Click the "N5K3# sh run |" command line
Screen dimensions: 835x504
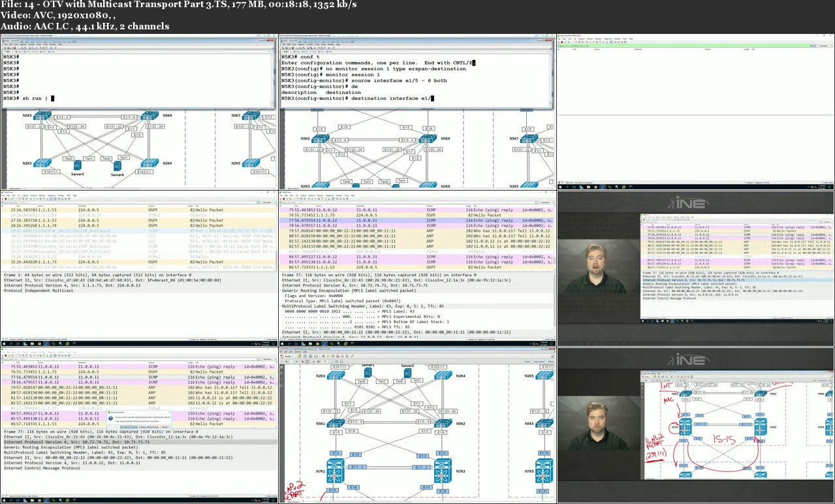tap(28, 99)
